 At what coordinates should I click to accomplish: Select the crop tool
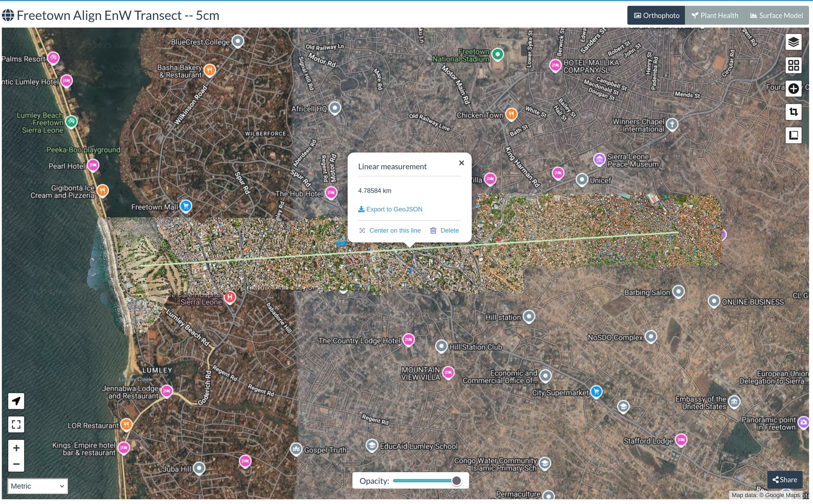point(794,112)
